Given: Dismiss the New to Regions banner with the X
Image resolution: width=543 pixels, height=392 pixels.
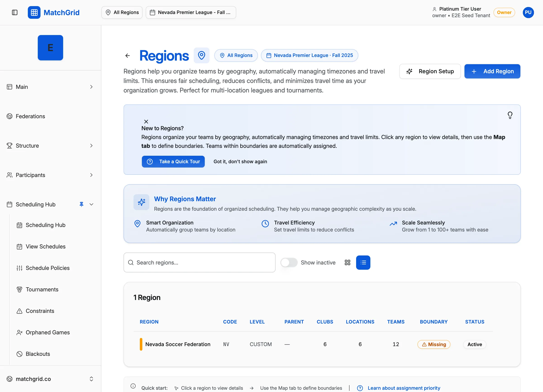Looking at the screenshot, I should [x=146, y=121].
